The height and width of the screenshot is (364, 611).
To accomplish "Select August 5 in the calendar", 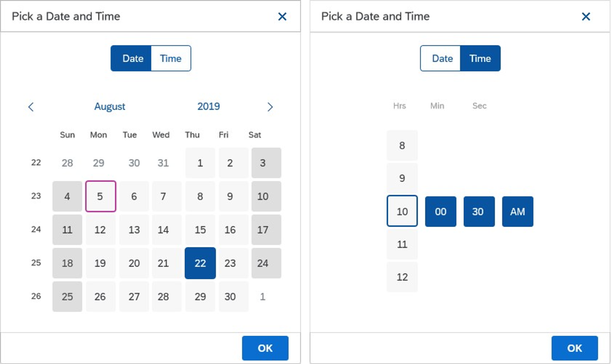I will point(100,196).
